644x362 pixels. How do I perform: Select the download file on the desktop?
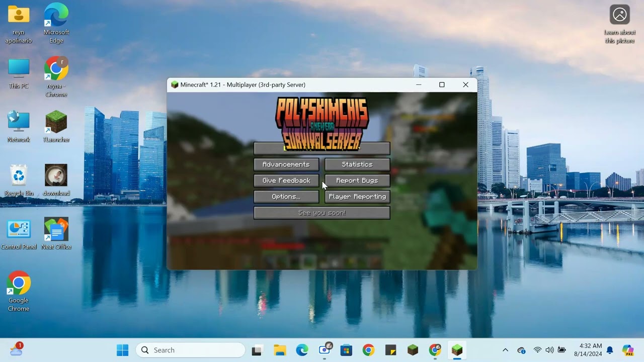(x=56, y=180)
